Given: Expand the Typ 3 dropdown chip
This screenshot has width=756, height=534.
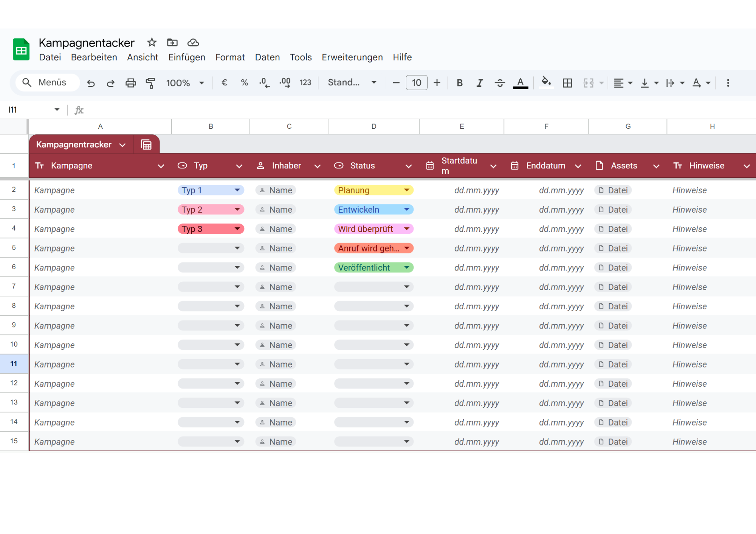Looking at the screenshot, I should [237, 229].
